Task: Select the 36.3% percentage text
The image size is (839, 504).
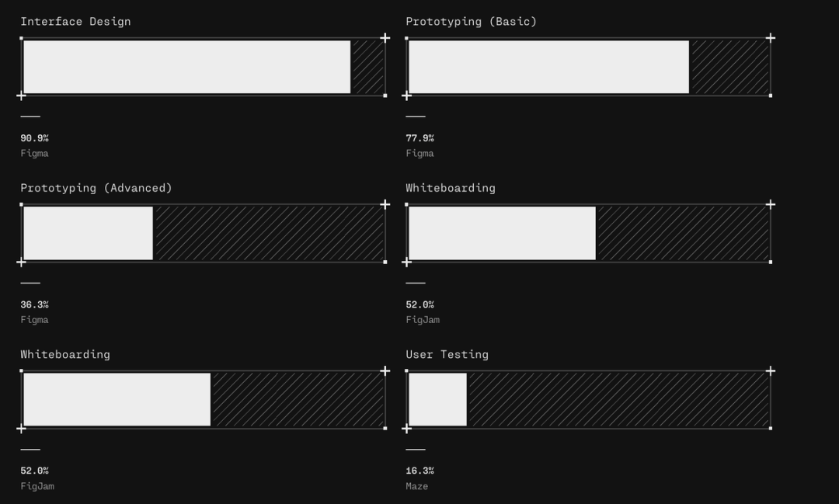Action: click(34, 304)
